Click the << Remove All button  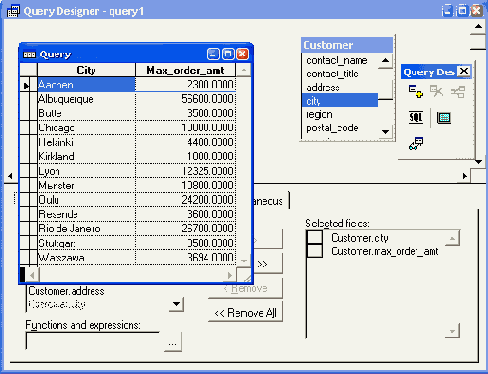tap(245, 313)
